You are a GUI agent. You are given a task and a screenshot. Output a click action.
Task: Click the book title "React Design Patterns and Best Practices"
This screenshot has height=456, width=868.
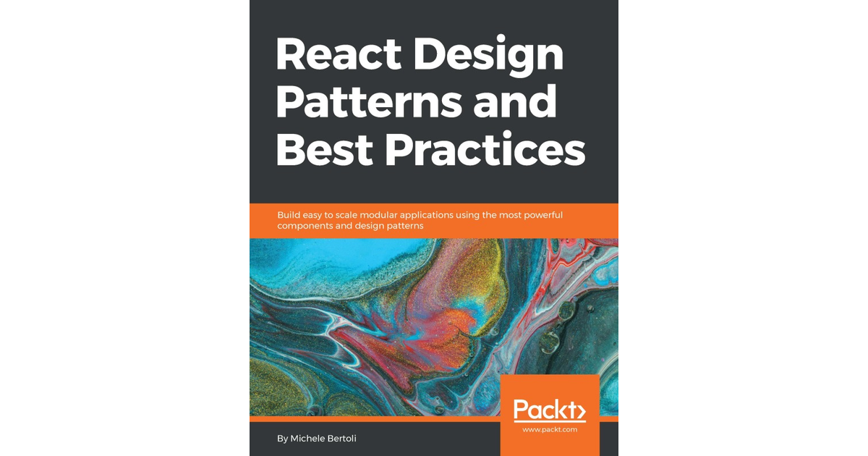(x=430, y=102)
